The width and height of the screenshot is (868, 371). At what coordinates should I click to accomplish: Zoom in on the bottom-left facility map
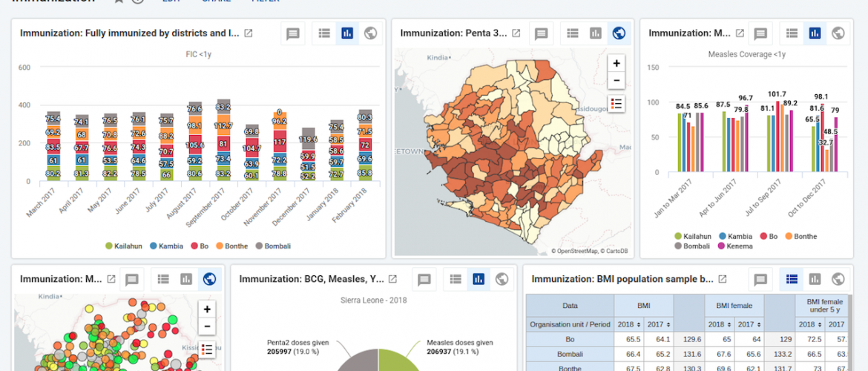click(207, 309)
